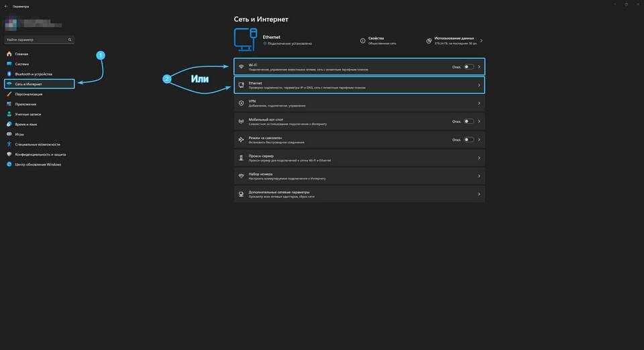
Task: Click the Персонализация brush icon
Action: click(9, 94)
